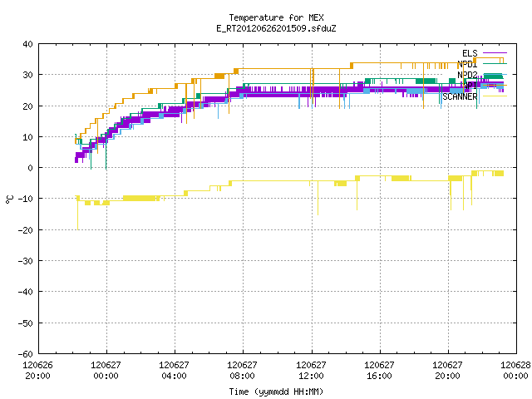The height and width of the screenshot is (399, 532).
Task: Click the y-axis tick label "-30"
Action: (x=26, y=261)
